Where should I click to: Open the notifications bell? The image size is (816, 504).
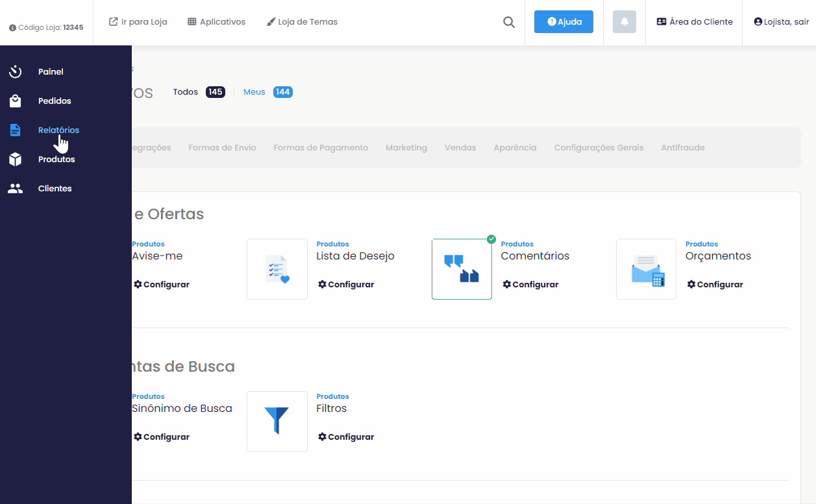(624, 22)
